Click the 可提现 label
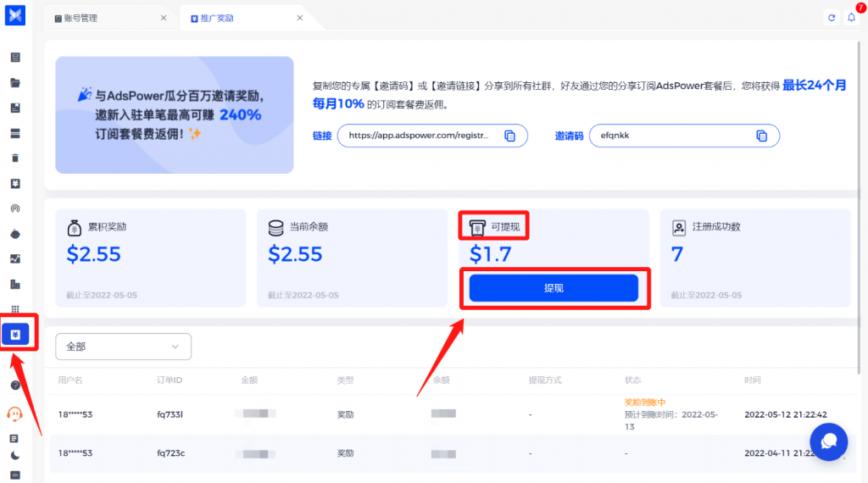The width and height of the screenshot is (868, 483). click(x=505, y=227)
